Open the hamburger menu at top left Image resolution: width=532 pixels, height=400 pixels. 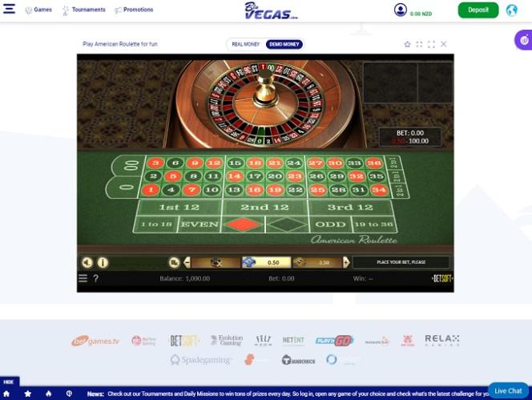pos(9,9)
